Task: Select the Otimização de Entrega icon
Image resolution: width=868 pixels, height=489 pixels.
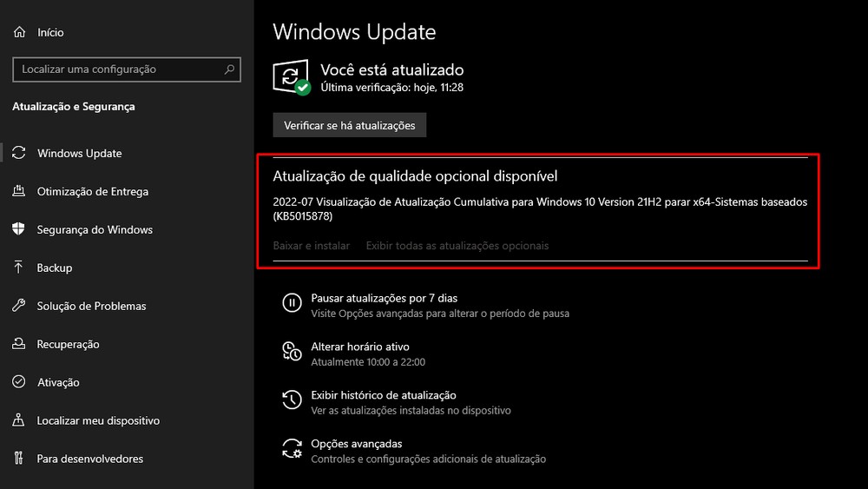Action: [19, 191]
